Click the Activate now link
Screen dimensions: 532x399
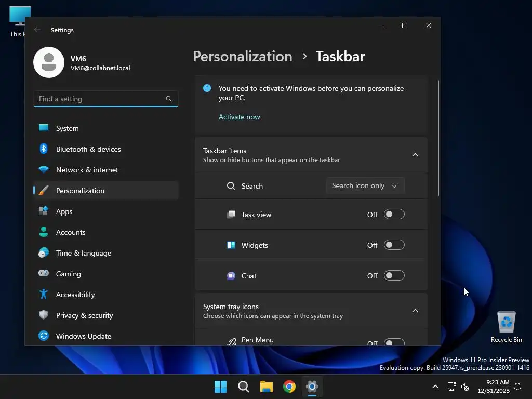point(239,117)
